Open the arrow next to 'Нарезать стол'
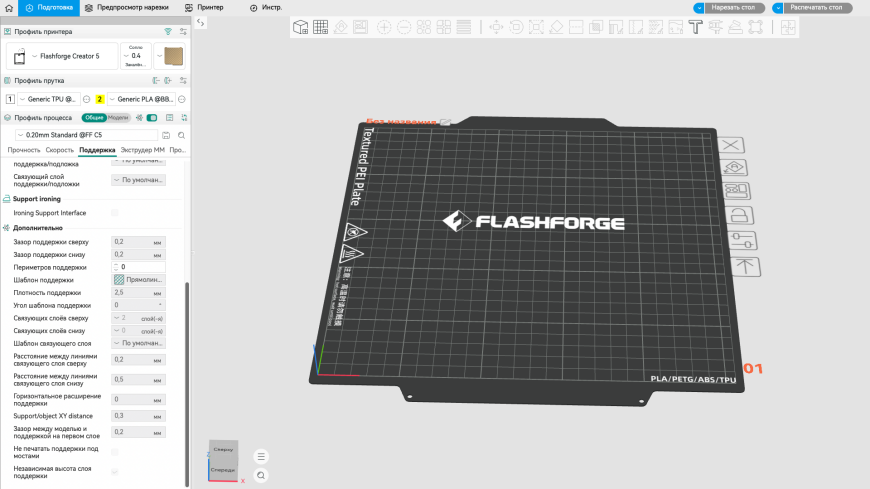Image resolution: width=870 pixels, height=489 pixels. [699, 8]
